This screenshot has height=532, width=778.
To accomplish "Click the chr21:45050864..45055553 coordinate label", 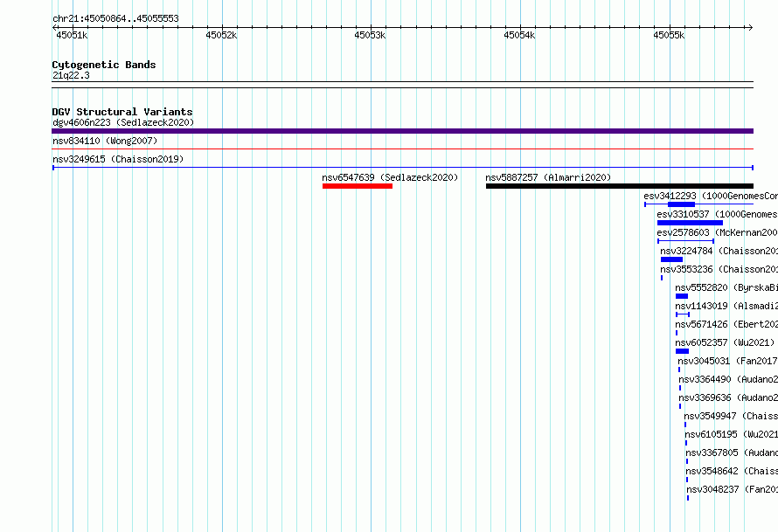I will click(115, 18).
